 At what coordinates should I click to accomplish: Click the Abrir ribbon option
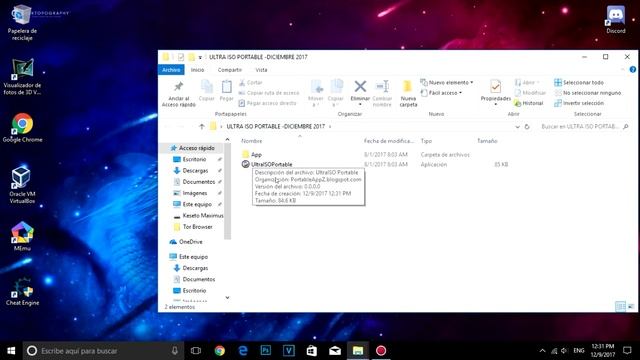[527, 82]
